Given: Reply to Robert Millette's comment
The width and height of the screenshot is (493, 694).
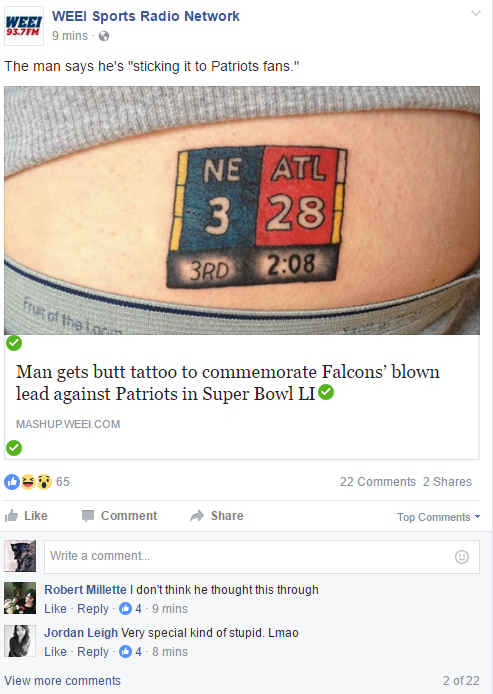Looking at the screenshot, I should coord(93,609).
